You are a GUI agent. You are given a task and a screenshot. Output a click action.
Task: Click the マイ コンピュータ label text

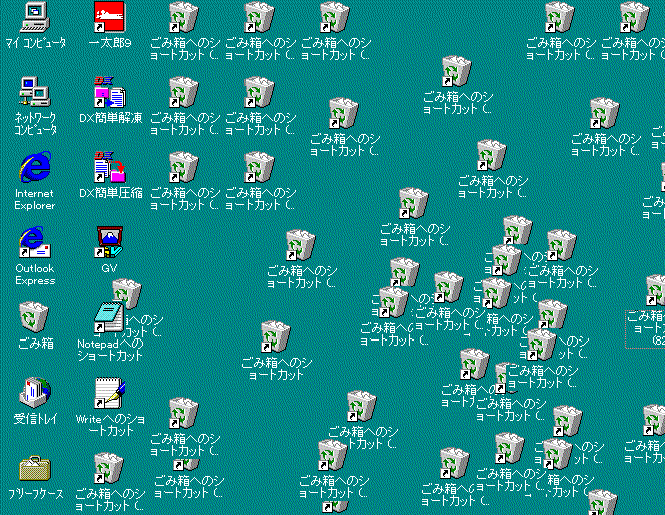(36, 43)
